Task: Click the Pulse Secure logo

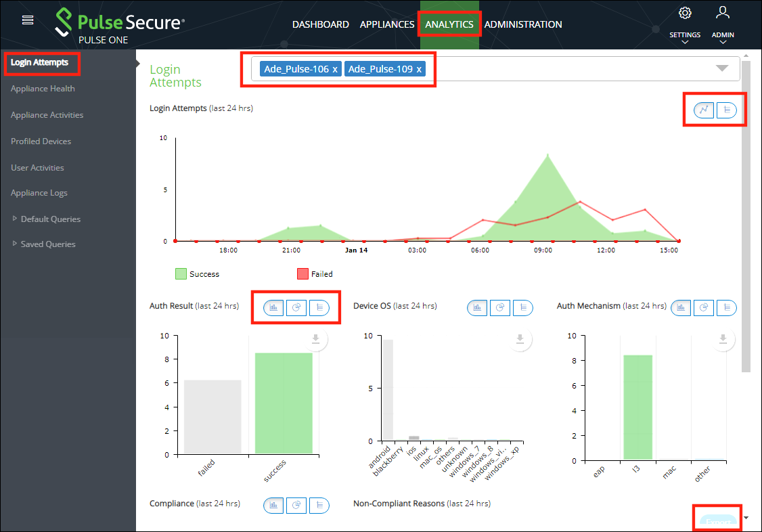Action: click(x=118, y=22)
